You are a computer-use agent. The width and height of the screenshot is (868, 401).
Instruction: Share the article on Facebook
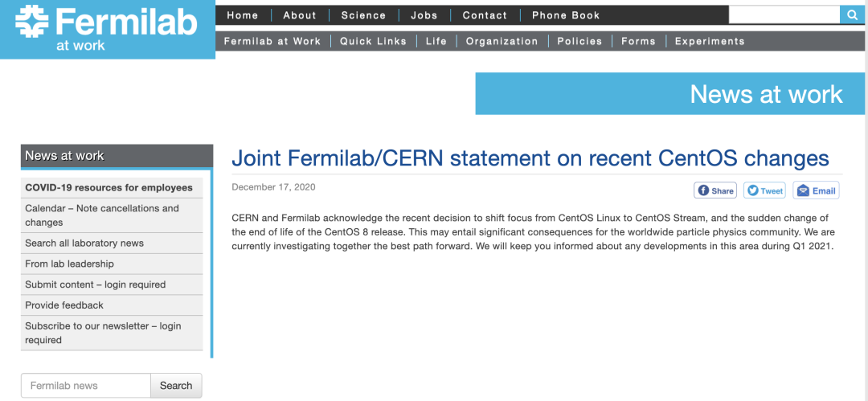pos(715,190)
